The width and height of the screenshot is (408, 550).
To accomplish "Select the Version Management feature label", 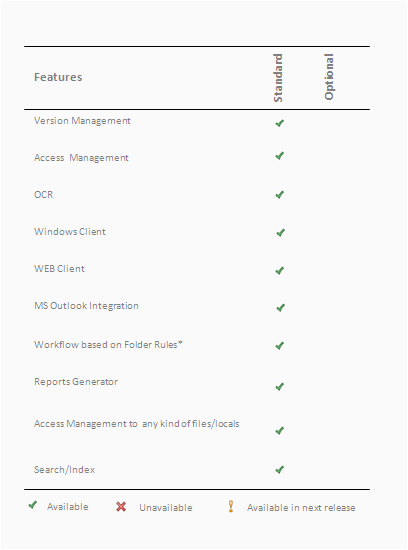I will click(82, 121).
